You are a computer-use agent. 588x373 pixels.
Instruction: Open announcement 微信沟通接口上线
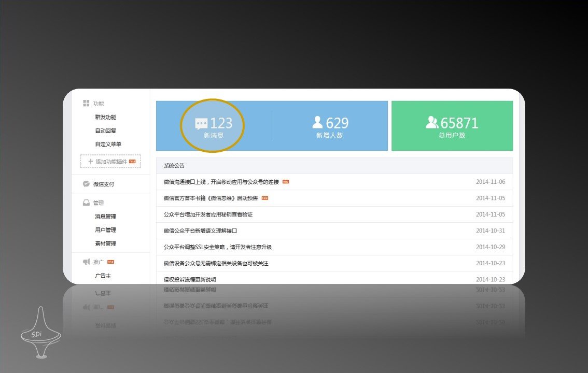point(221,182)
